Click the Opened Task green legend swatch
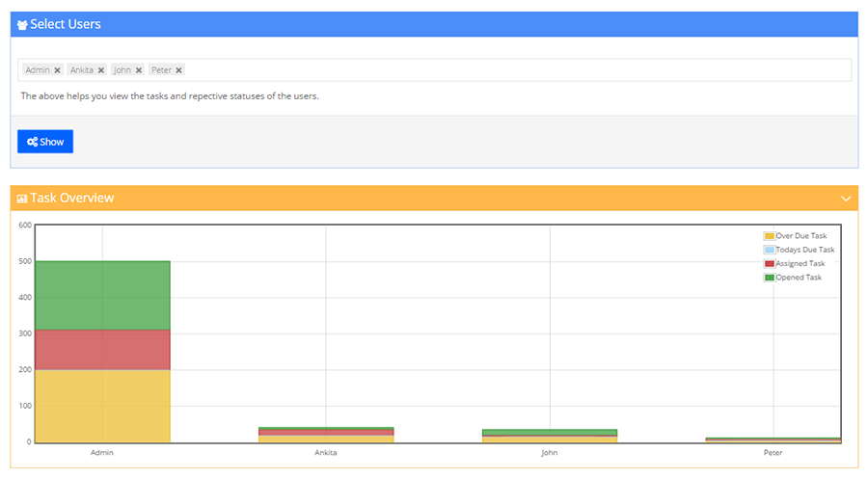The image size is (868, 479). [x=770, y=278]
